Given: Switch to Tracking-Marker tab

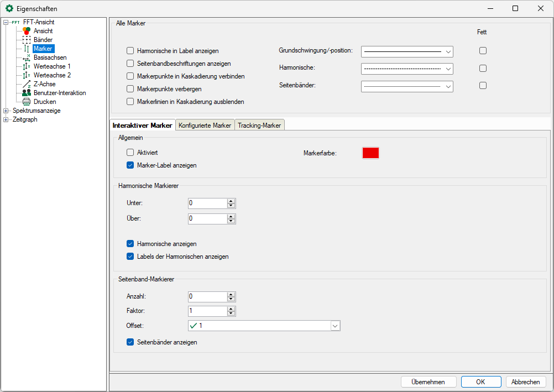Looking at the screenshot, I should [x=259, y=126].
